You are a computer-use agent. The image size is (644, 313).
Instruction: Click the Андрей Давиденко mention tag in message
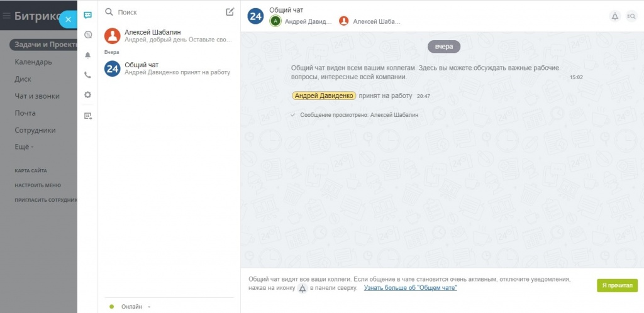(x=324, y=96)
